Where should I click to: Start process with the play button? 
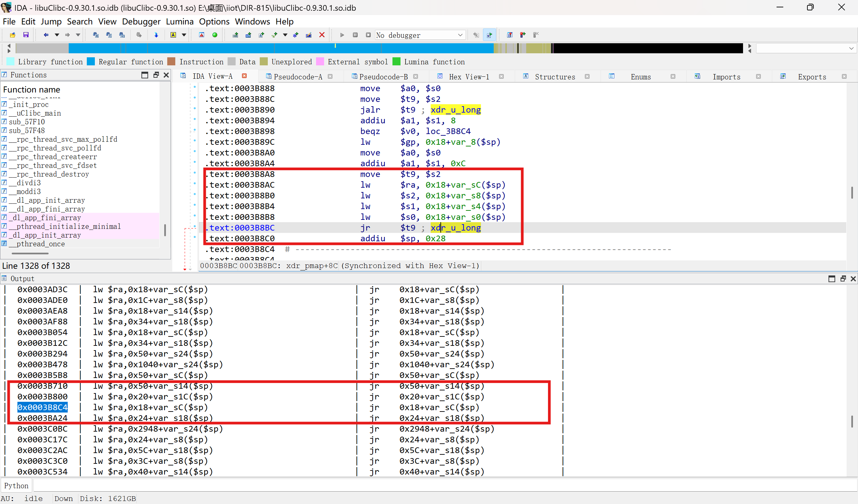point(342,35)
